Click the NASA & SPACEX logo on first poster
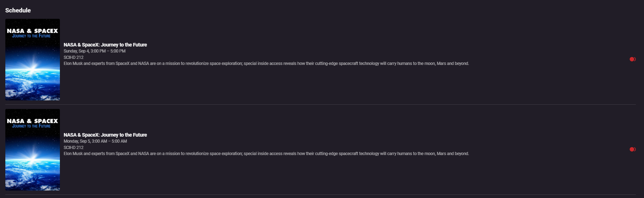644x198 pixels. point(33,31)
